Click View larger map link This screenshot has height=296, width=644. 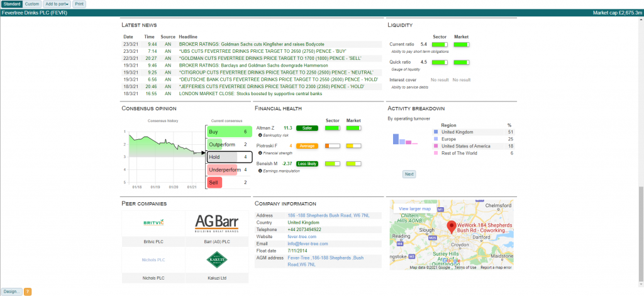point(415,209)
